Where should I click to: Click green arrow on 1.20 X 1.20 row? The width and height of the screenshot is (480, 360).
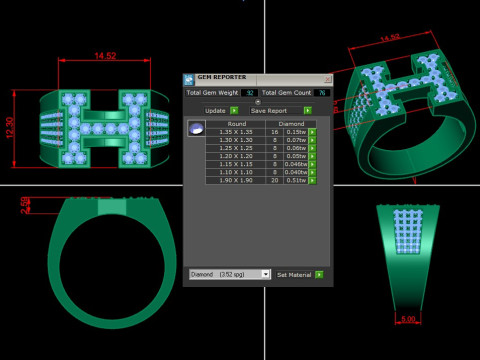click(312, 156)
